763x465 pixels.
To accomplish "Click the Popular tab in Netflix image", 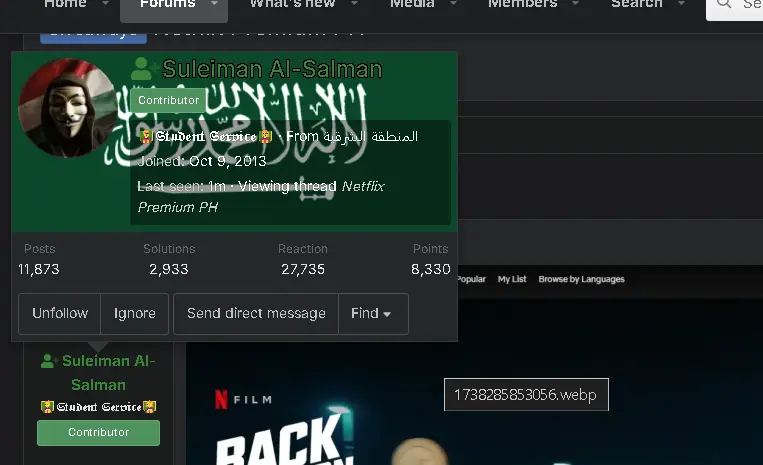I will coord(472,279).
